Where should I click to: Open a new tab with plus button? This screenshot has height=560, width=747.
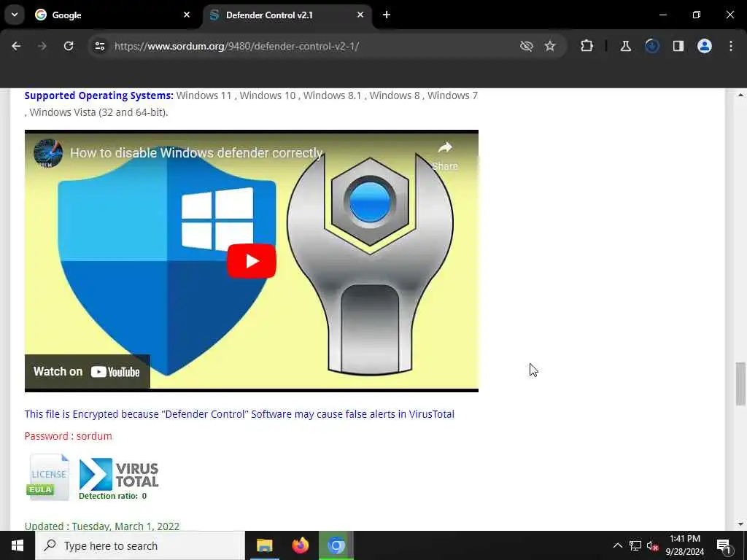point(387,15)
